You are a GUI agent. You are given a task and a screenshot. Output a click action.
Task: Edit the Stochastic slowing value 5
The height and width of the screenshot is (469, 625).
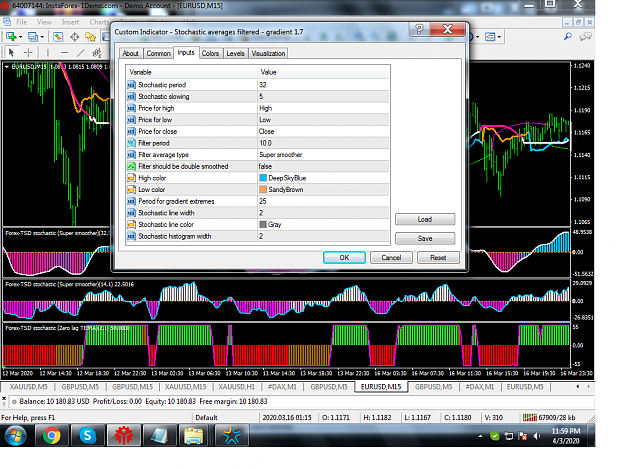click(323, 96)
